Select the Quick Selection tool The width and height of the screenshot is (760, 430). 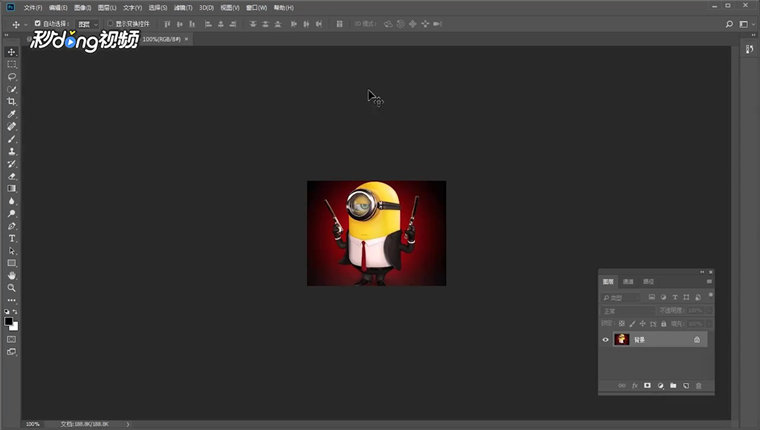12,89
